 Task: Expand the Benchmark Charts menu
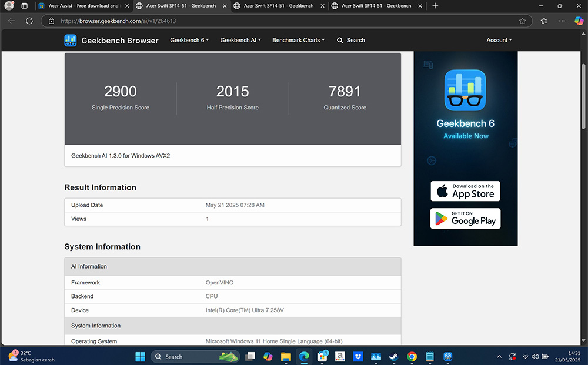tap(299, 40)
